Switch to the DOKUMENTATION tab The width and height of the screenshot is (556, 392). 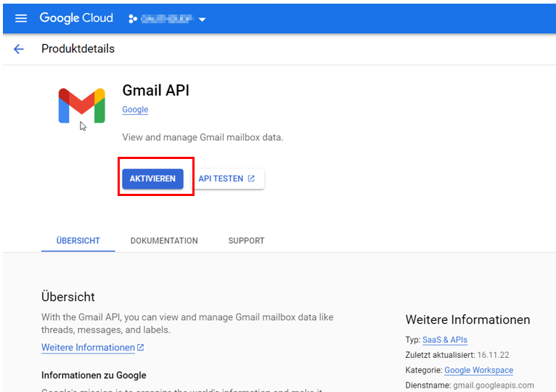point(164,241)
